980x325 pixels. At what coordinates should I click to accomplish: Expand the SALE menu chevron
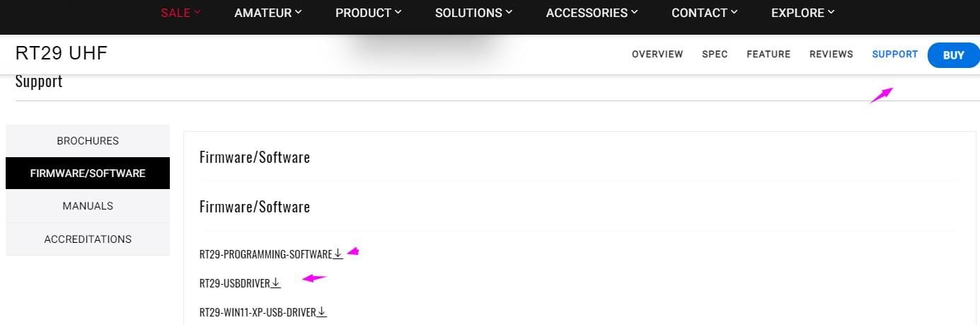pyautogui.click(x=197, y=12)
